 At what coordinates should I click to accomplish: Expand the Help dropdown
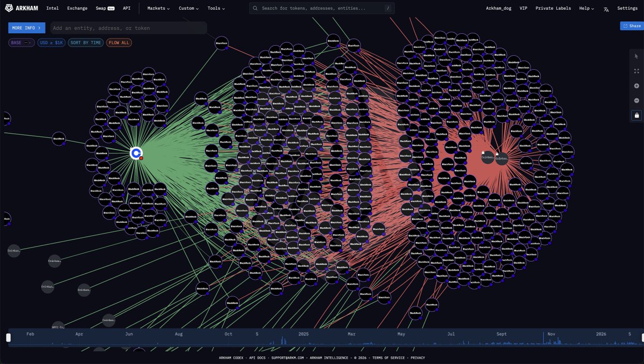tap(587, 9)
